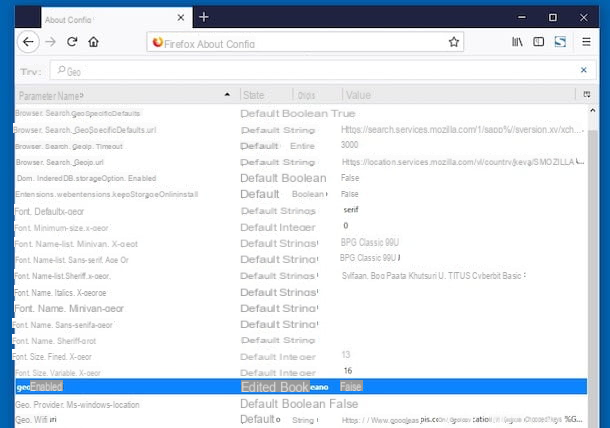Select the Geo.Wifi.uri row
The image size is (610, 428).
(x=301, y=420)
